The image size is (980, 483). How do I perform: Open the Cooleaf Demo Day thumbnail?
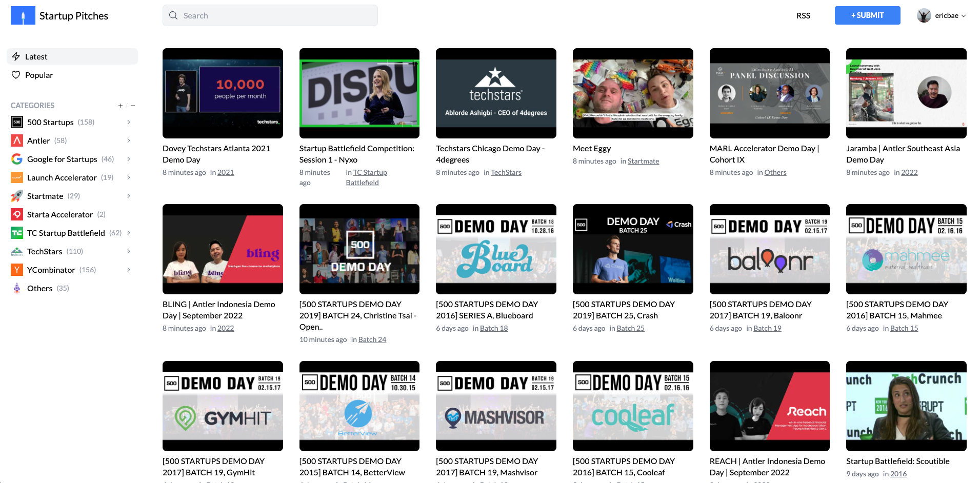[633, 406]
